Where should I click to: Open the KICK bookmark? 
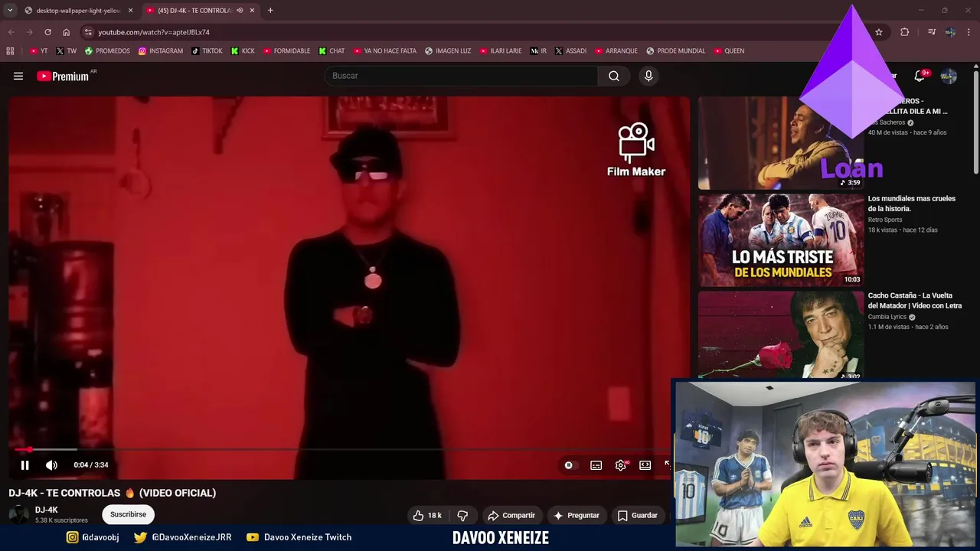243,51
